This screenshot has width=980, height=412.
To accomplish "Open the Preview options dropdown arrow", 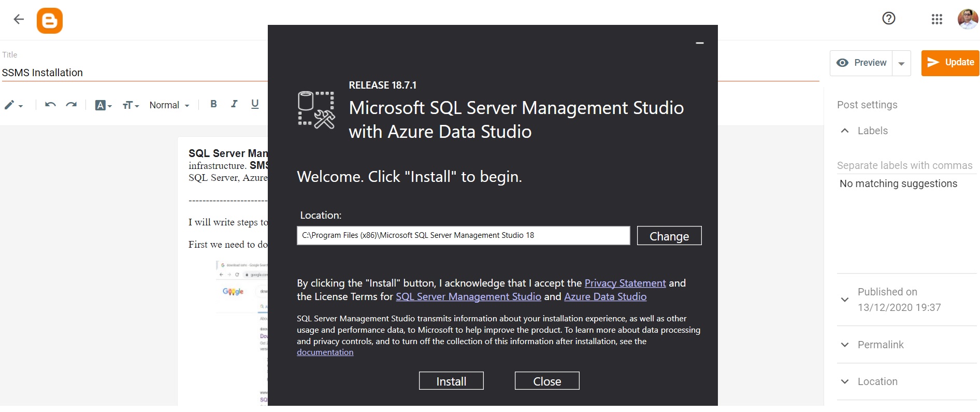I will pyautogui.click(x=901, y=63).
